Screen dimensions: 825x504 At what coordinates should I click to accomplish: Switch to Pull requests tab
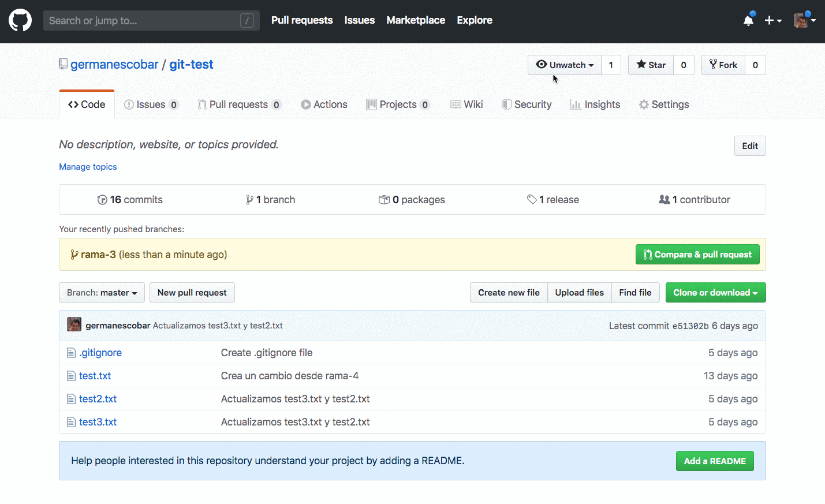point(240,104)
